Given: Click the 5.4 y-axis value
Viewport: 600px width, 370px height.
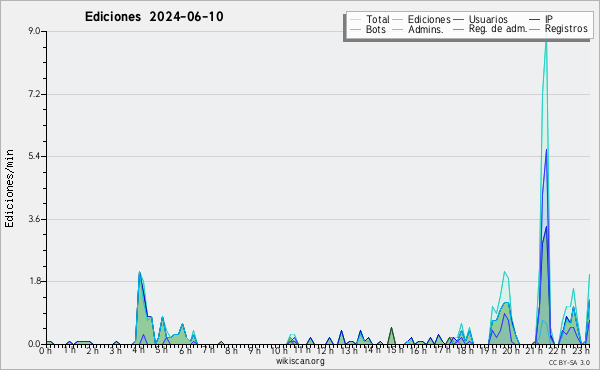Looking at the screenshot, I should [x=34, y=156].
